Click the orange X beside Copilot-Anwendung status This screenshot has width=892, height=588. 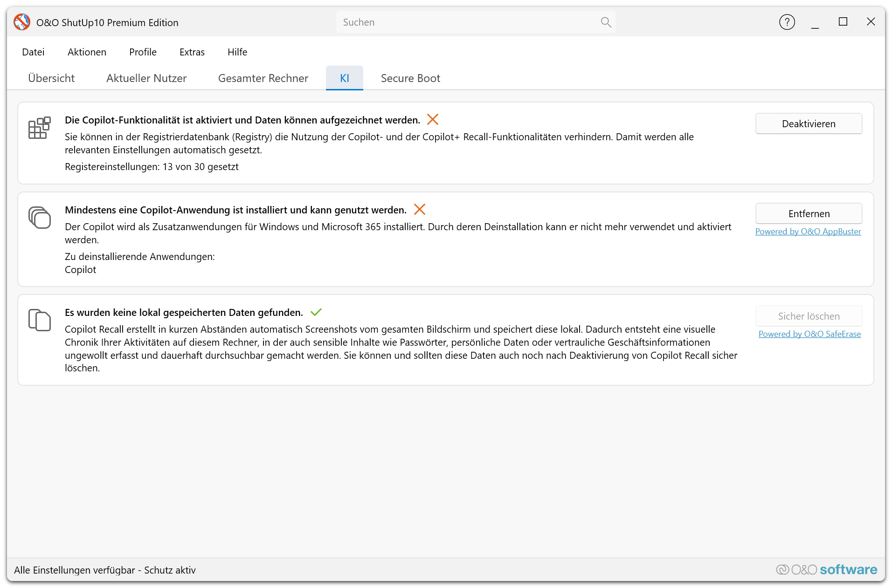420,210
